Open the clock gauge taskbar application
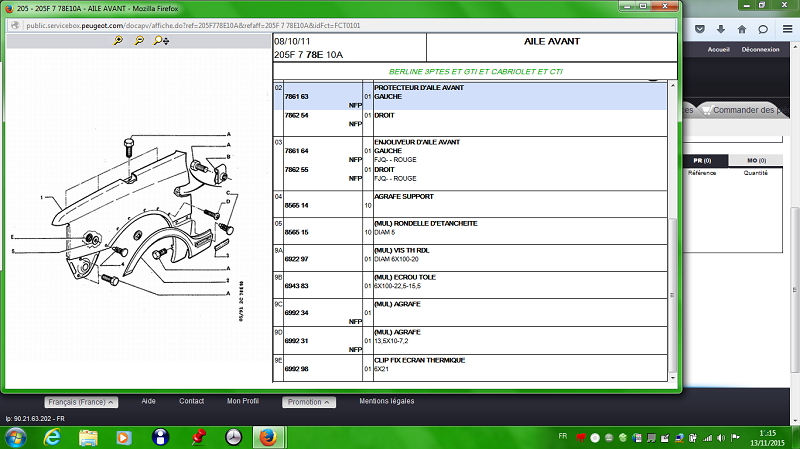Image resolution: width=800 pixels, height=449 pixels. [234, 438]
